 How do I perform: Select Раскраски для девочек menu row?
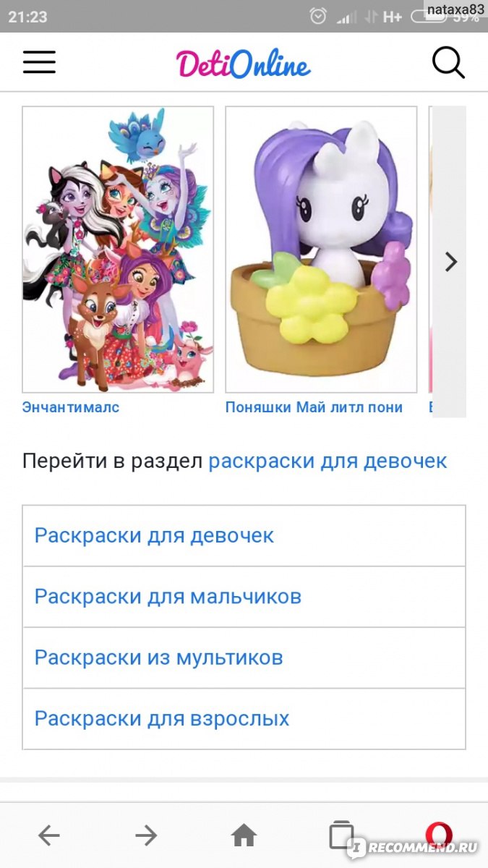pyautogui.click(x=244, y=536)
